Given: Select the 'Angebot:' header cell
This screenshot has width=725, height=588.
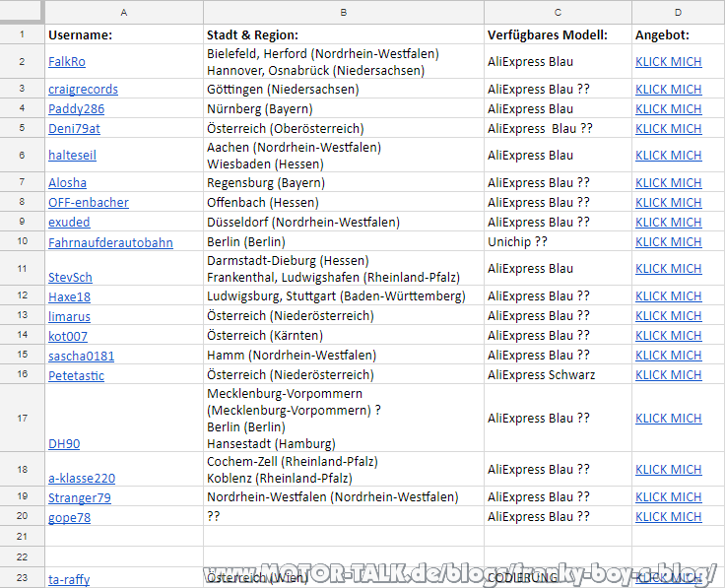Looking at the screenshot, I should tap(678, 34).
